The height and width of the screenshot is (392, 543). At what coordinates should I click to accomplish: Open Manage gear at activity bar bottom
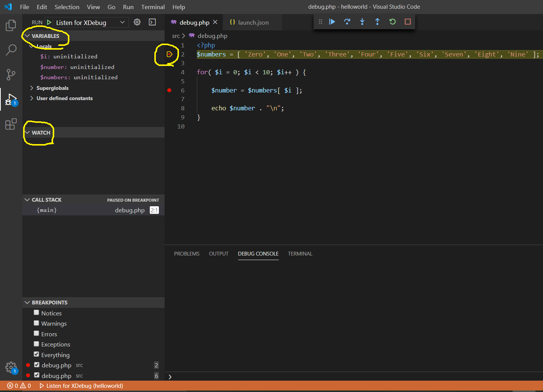(x=11, y=367)
